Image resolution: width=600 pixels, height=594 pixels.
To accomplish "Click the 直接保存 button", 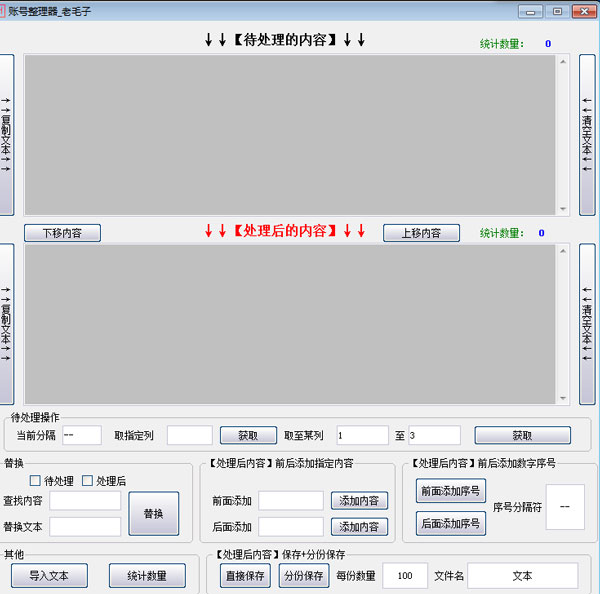I will pyautogui.click(x=245, y=575).
